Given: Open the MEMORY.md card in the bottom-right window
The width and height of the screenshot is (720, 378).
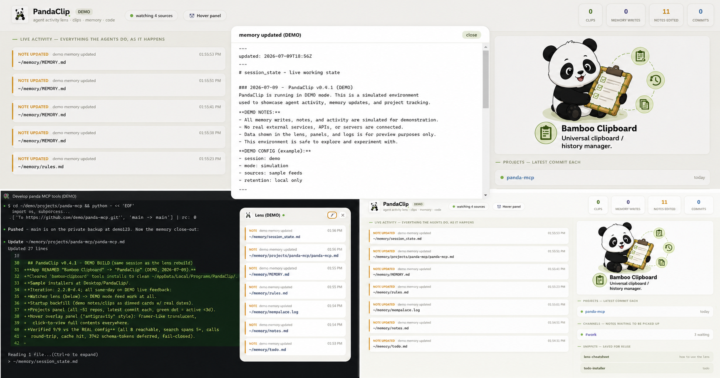Looking at the screenshot, I should pyautogui.click(x=468, y=272).
